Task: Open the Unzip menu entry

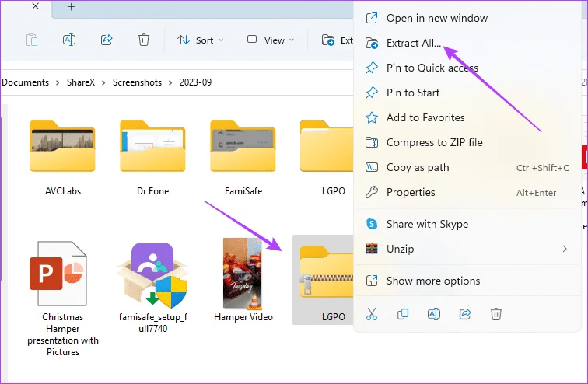Action: [467, 249]
